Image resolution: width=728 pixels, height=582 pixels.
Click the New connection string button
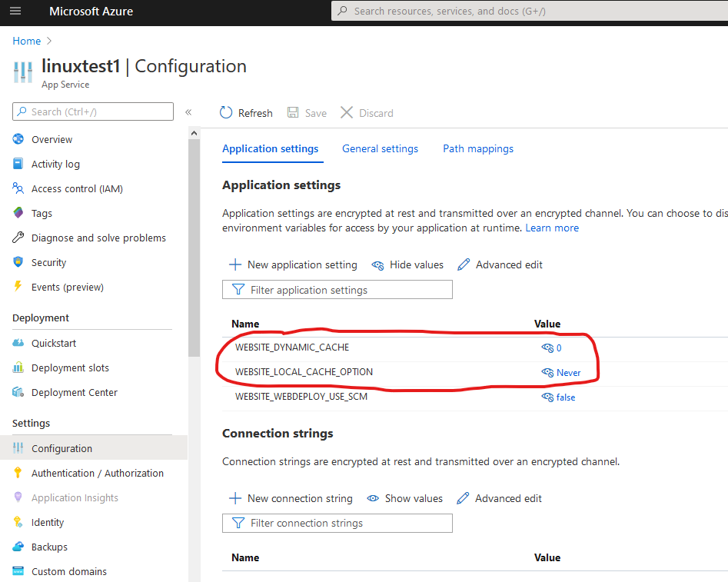pos(291,498)
